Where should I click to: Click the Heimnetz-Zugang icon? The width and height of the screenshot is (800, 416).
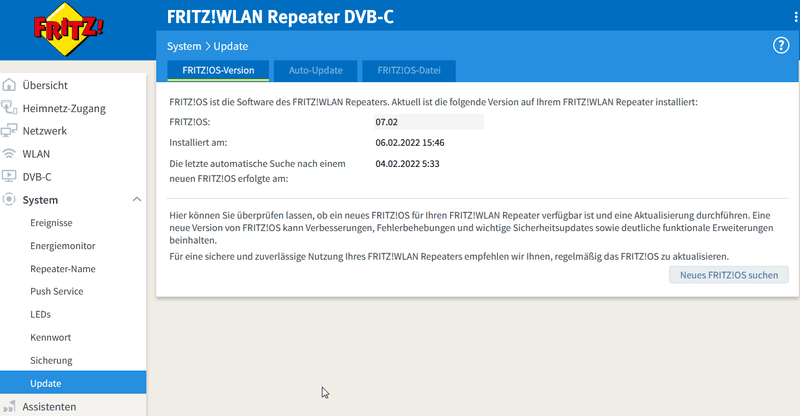9,108
